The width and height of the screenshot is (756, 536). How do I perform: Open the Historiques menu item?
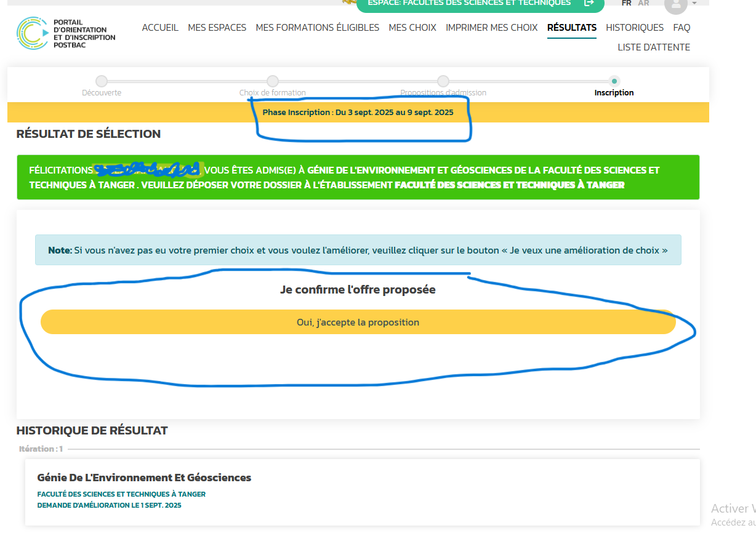pyautogui.click(x=635, y=28)
